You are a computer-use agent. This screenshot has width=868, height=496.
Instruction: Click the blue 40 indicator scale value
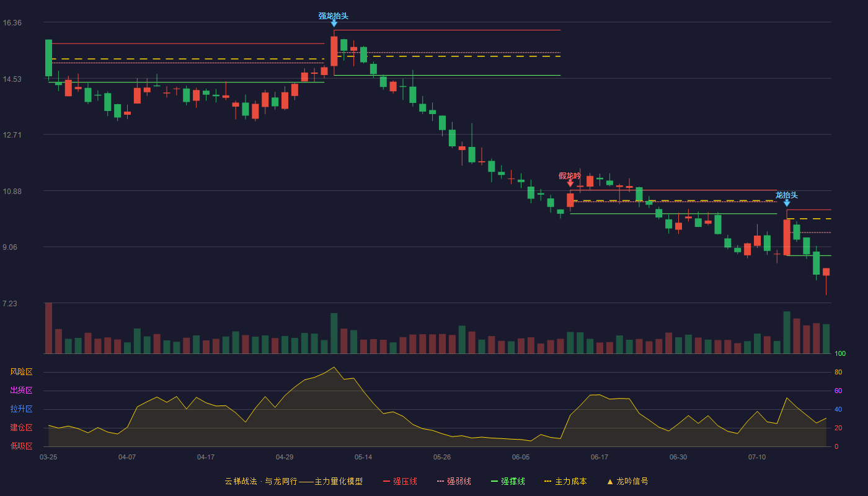click(x=838, y=409)
